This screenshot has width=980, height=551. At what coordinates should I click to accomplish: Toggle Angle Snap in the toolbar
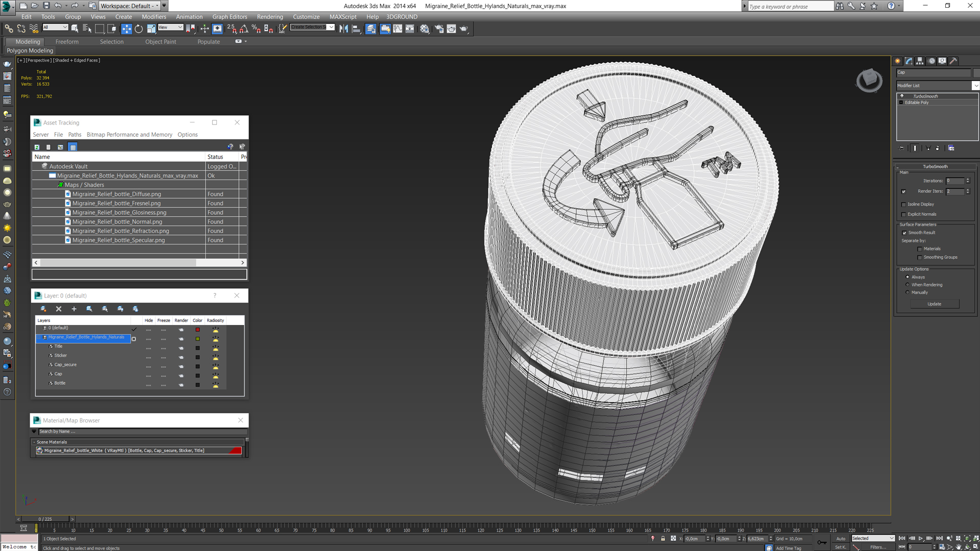tap(244, 29)
